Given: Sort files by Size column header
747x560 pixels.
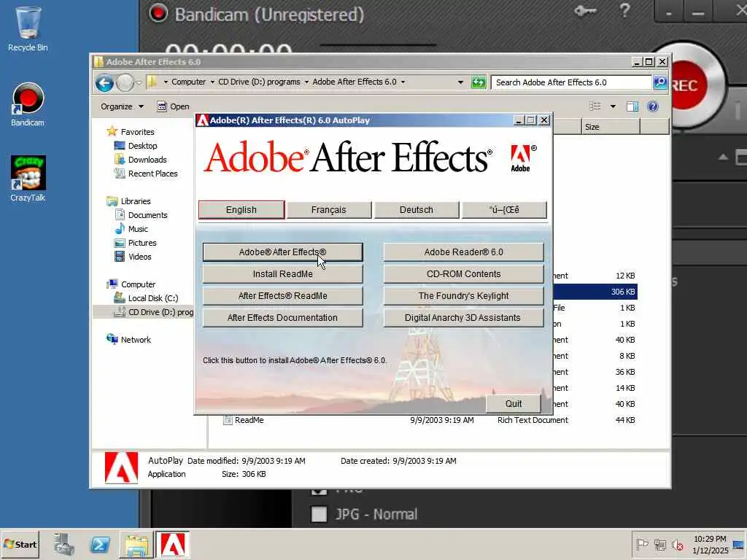Looking at the screenshot, I should tap(611, 127).
